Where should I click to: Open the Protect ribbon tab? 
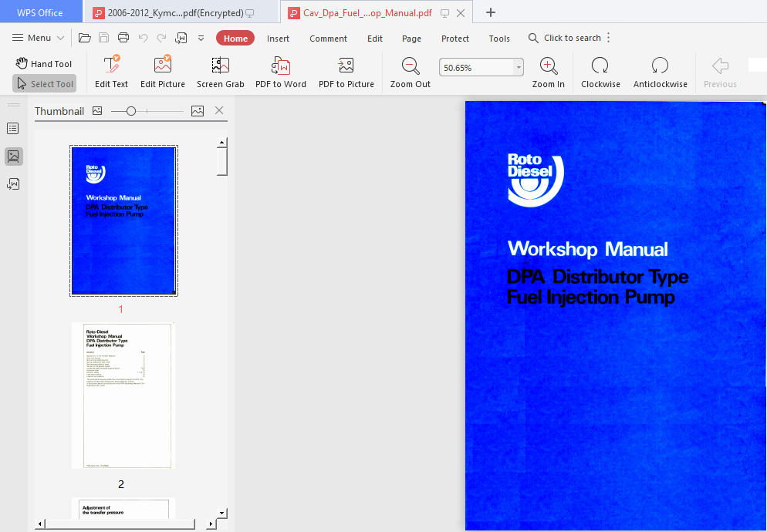click(455, 38)
